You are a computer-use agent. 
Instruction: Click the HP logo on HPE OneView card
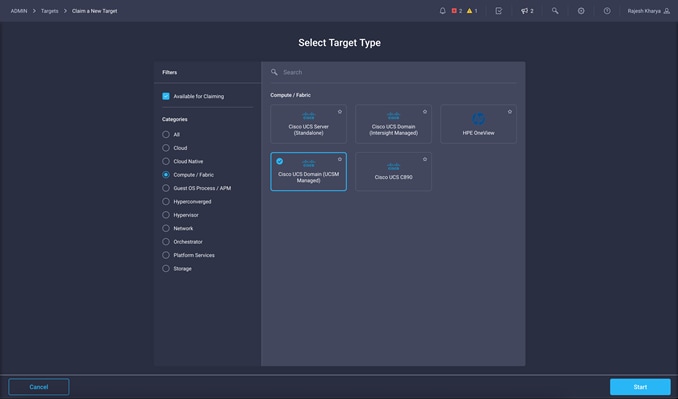coord(478,118)
